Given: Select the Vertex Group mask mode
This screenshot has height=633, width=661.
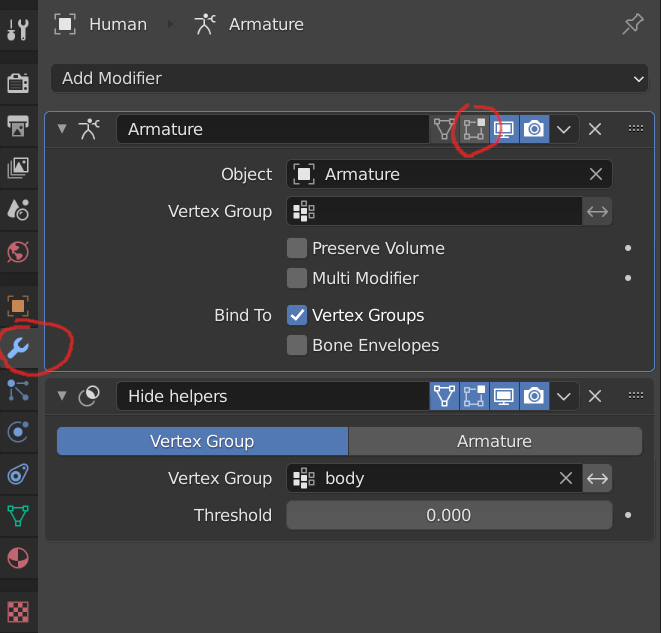Looking at the screenshot, I should [203, 441].
